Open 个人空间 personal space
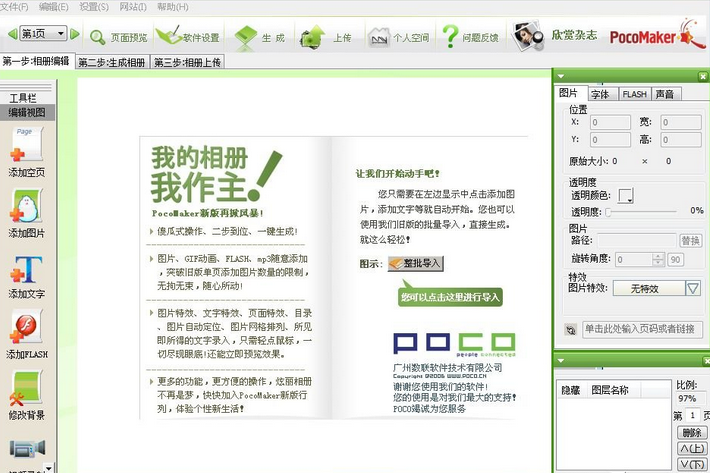 [398, 38]
